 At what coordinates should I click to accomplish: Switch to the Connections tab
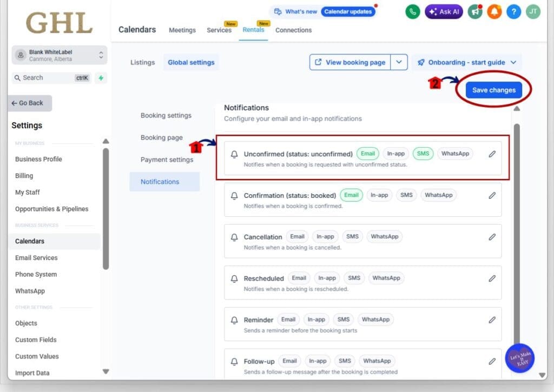pos(294,30)
